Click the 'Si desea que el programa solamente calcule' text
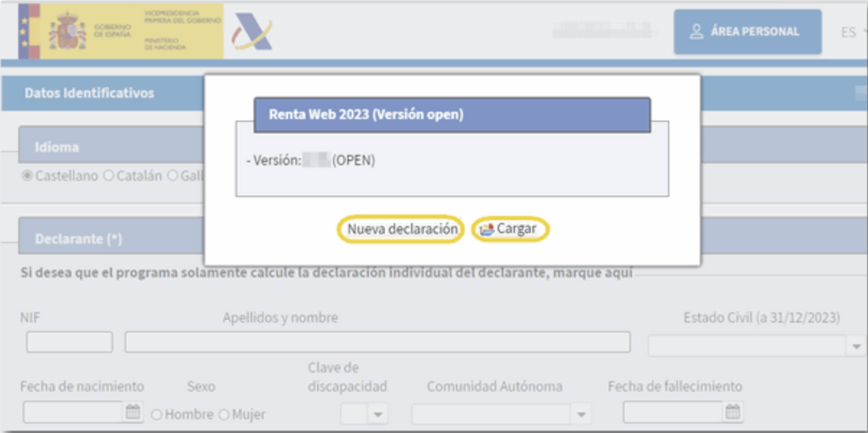Screen dimensions: 868x433 (326, 274)
